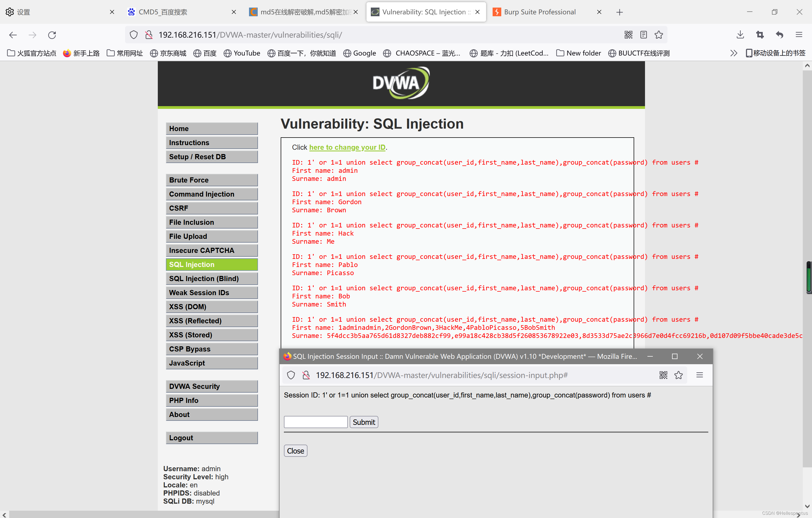Click the popup insecure lock icon
Image resolution: width=812 pixels, height=518 pixels.
[306, 375]
